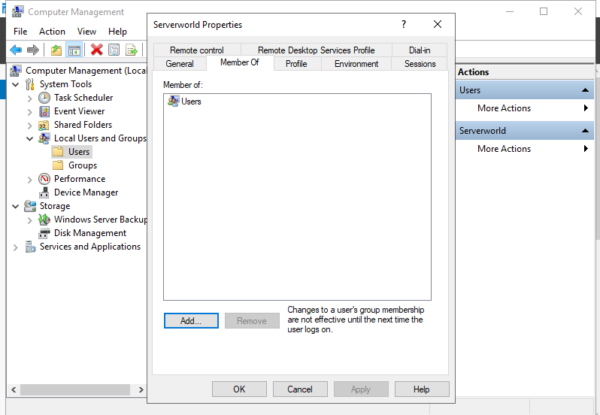Expand the Performance node
Image resolution: width=600 pixels, height=415 pixels.
click(30, 179)
